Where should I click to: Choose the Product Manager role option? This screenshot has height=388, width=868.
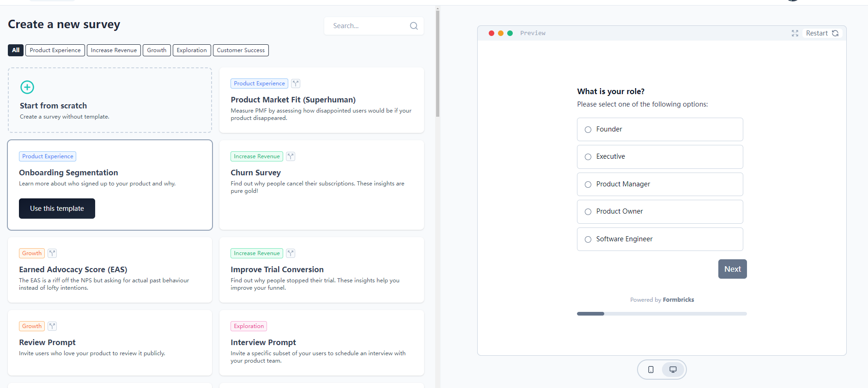[588, 185]
